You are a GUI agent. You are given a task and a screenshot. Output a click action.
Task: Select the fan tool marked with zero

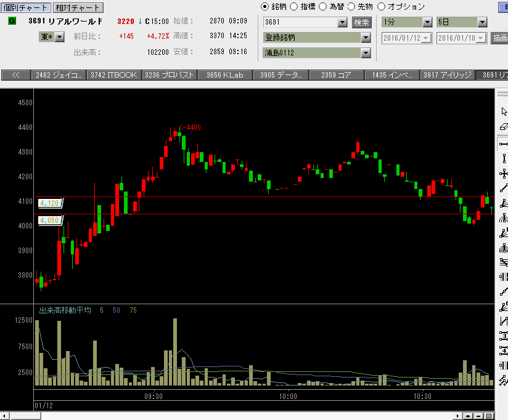click(x=504, y=307)
